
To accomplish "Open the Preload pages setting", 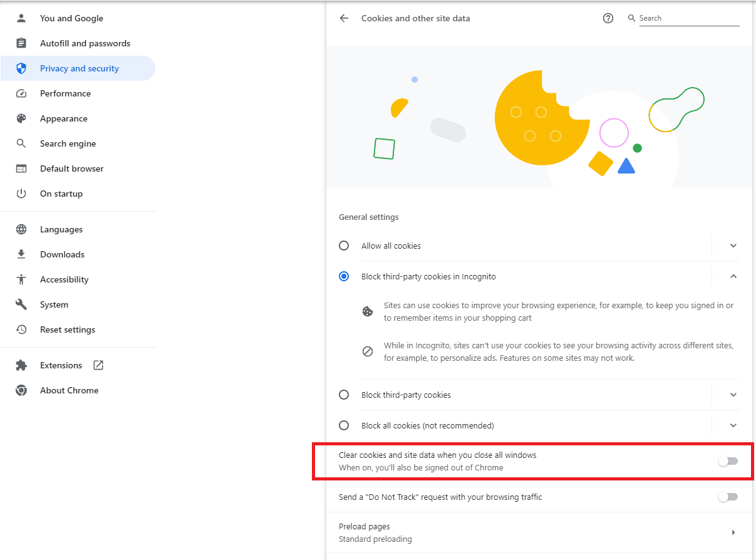I will [x=539, y=532].
